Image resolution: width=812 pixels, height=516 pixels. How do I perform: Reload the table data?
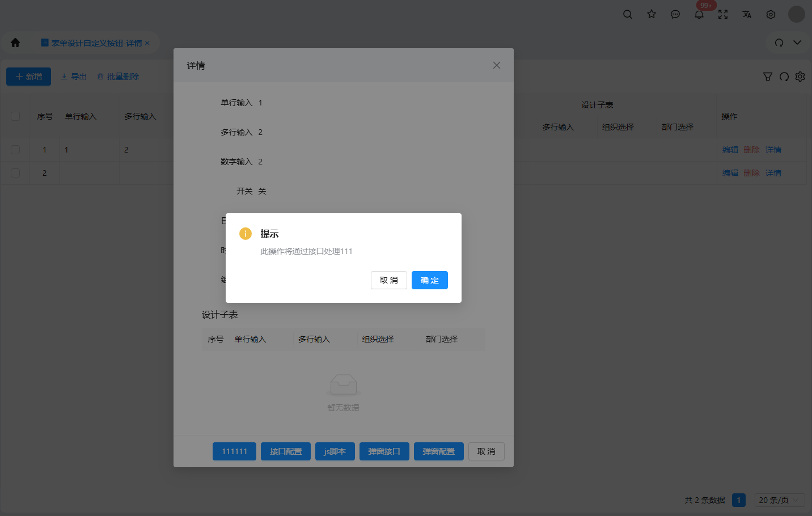point(784,77)
